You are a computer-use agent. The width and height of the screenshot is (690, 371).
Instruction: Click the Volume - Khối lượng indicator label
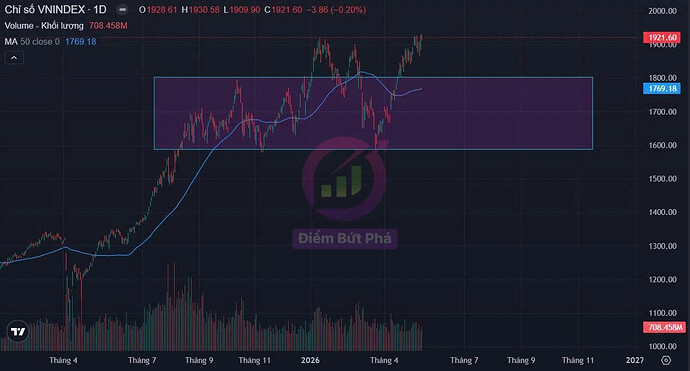[44, 26]
